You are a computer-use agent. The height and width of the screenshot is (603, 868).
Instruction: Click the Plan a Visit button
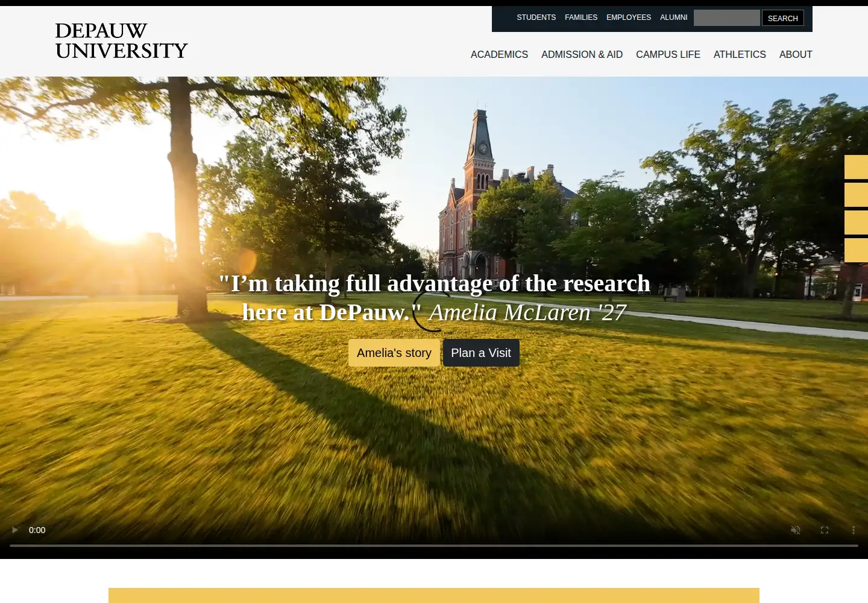tap(481, 353)
